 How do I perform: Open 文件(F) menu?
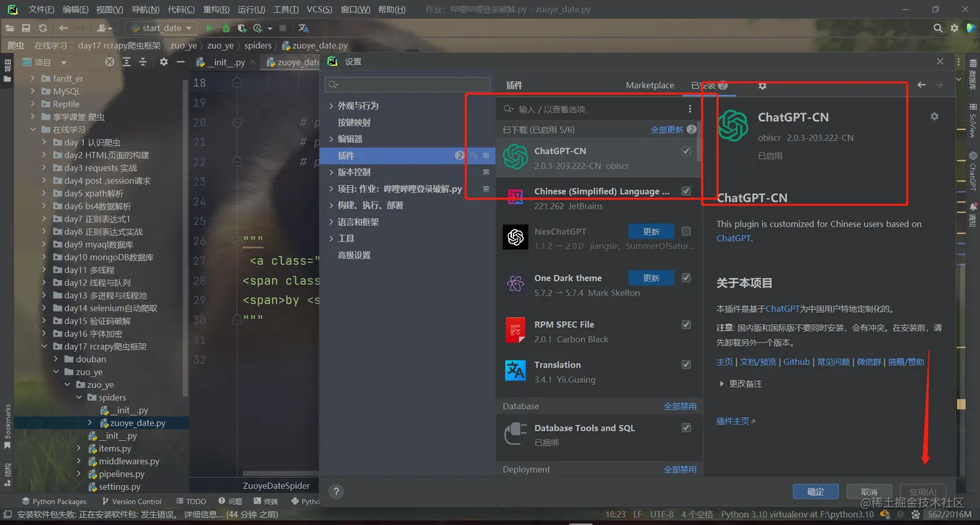tap(41, 10)
